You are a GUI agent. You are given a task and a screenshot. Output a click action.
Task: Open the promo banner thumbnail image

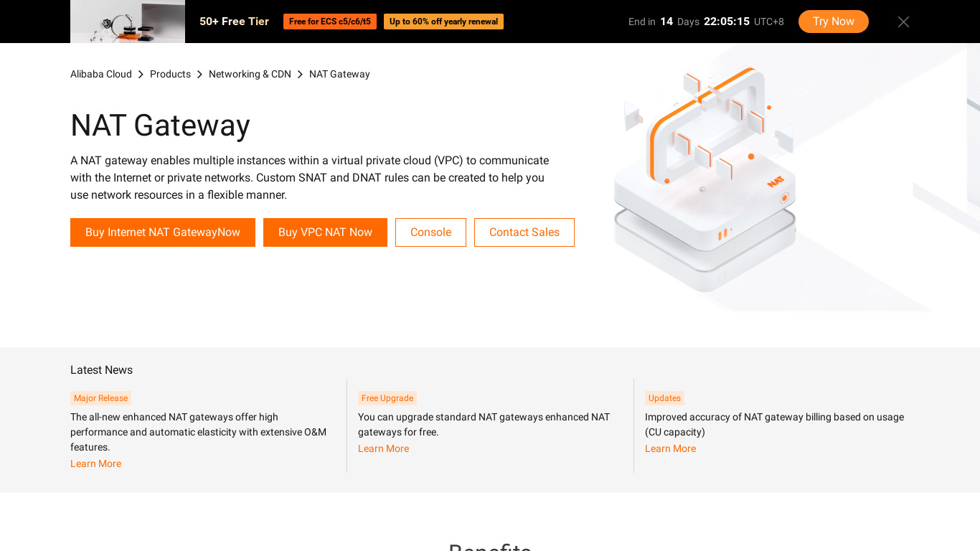pos(128,22)
